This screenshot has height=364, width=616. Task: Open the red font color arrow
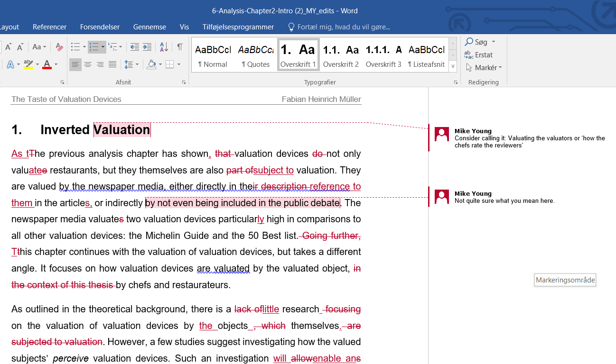click(56, 64)
